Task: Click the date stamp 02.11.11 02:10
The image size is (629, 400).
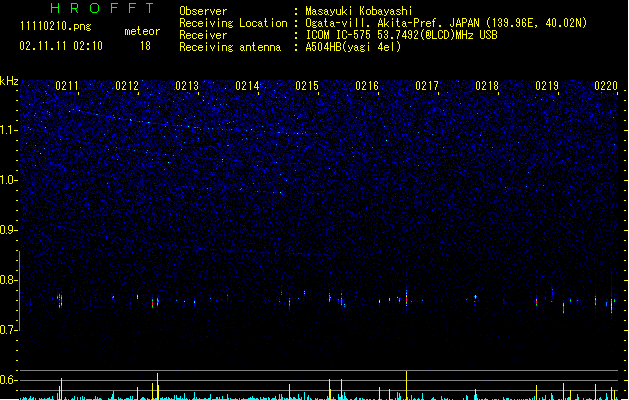Action: click(x=61, y=46)
